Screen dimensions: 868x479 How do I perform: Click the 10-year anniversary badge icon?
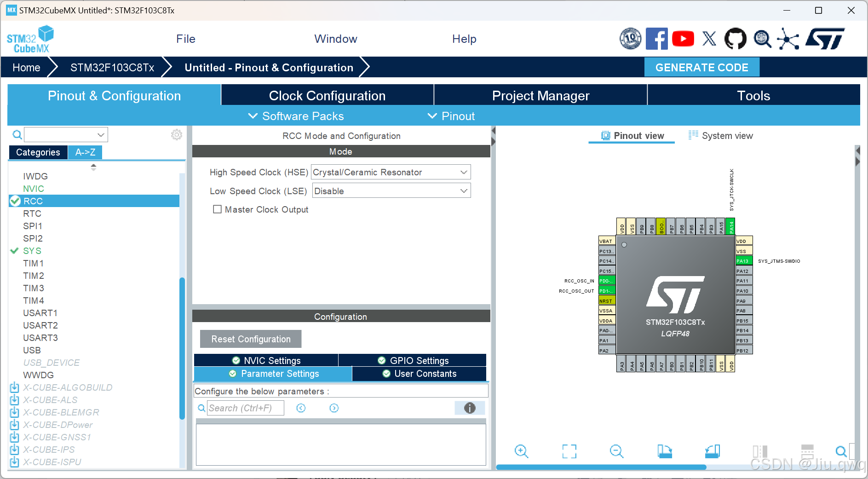(x=630, y=39)
